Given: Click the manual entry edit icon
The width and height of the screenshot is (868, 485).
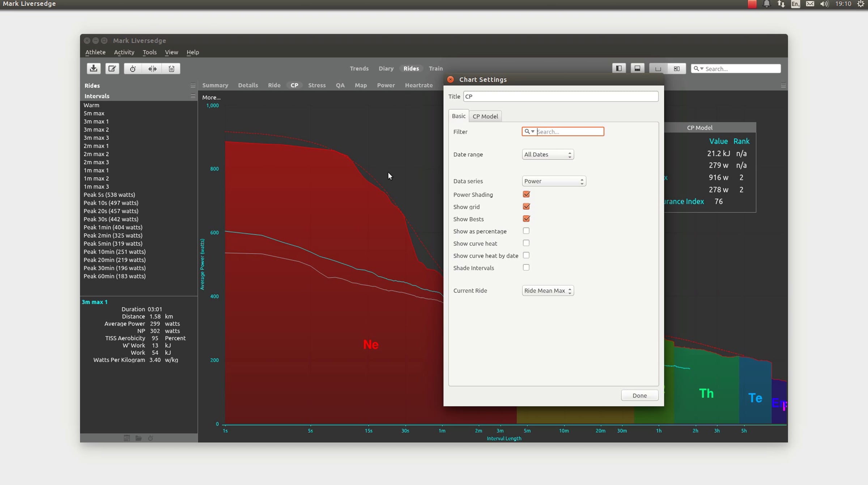Looking at the screenshot, I should pos(112,68).
